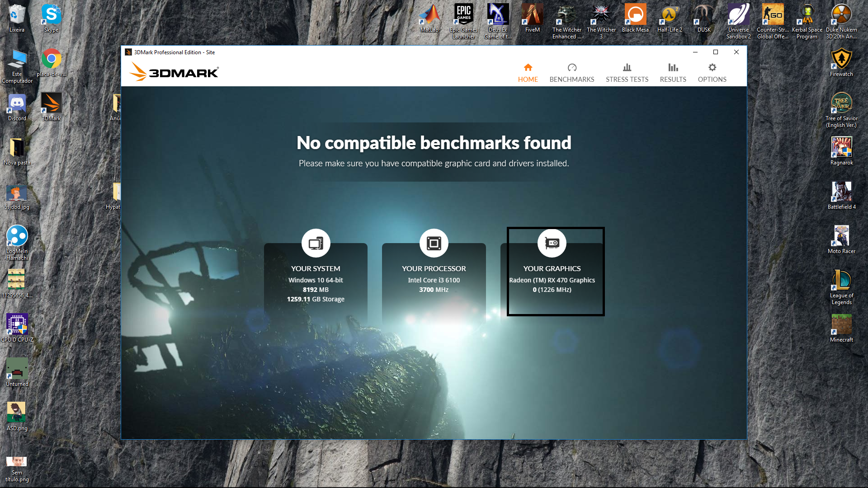Select the 3DMark desktop shortcut
Screen dimensions: 868x488
click(x=51, y=107)
